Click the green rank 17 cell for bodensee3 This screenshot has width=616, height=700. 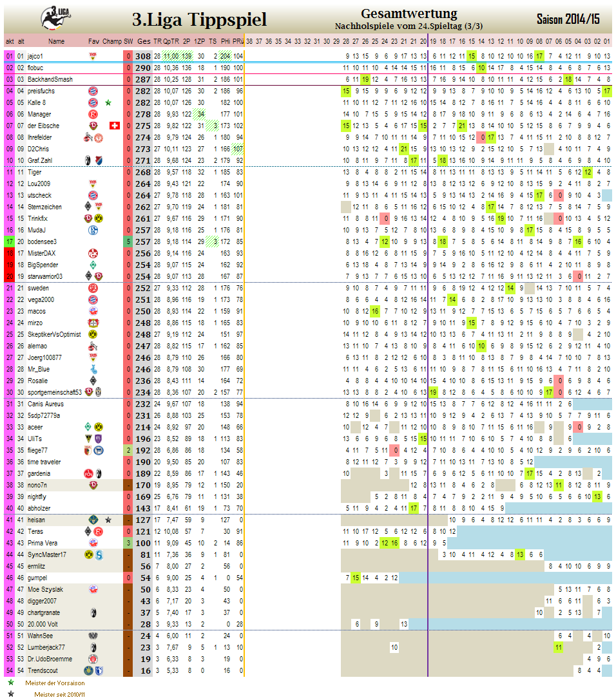click(x=9, y=241)
